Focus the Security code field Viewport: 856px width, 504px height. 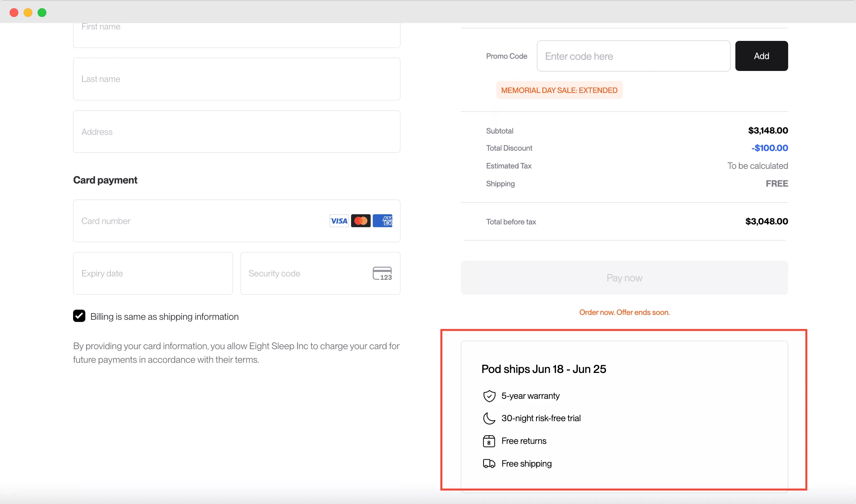(320, 273)
